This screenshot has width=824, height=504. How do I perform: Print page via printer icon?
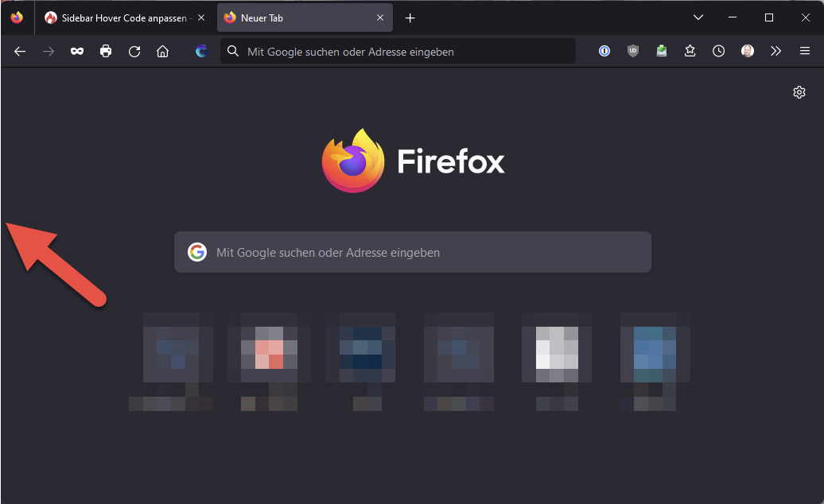(106, 51)
